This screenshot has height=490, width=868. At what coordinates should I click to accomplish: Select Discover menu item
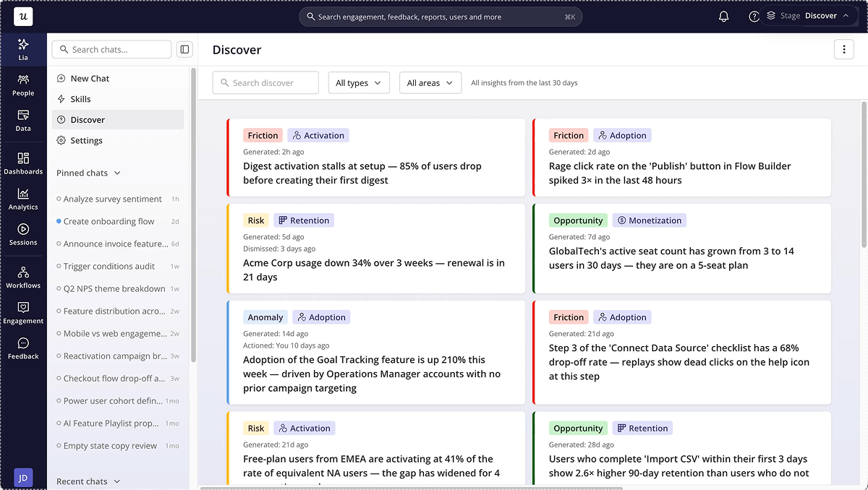118,120
